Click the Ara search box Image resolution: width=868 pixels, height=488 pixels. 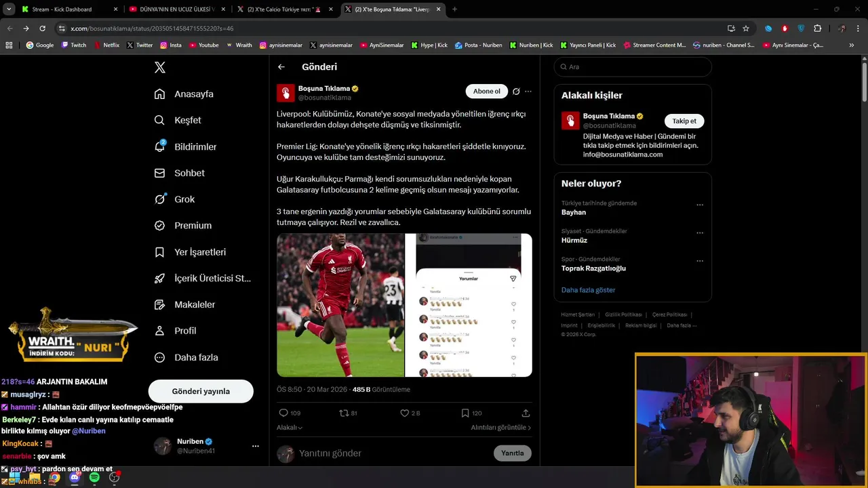click(633, 67)
